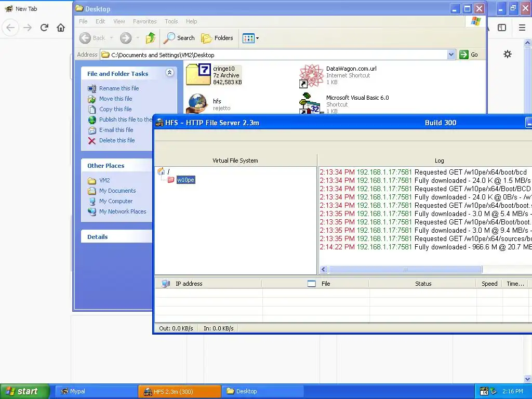Click the 2:14:22 PM log entry
The image size is (532, 399).
[x=425, y=247]
